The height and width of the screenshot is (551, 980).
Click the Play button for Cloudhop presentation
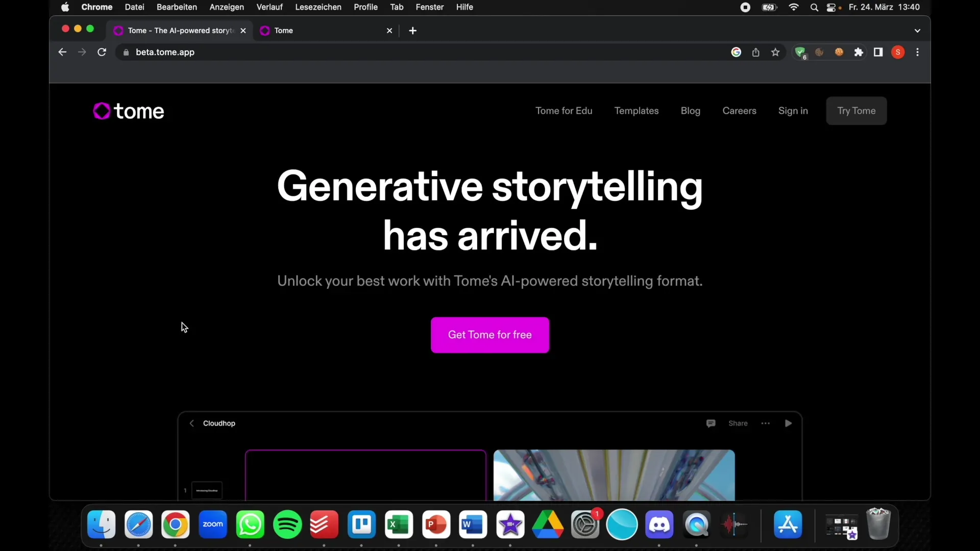point(788,423)
